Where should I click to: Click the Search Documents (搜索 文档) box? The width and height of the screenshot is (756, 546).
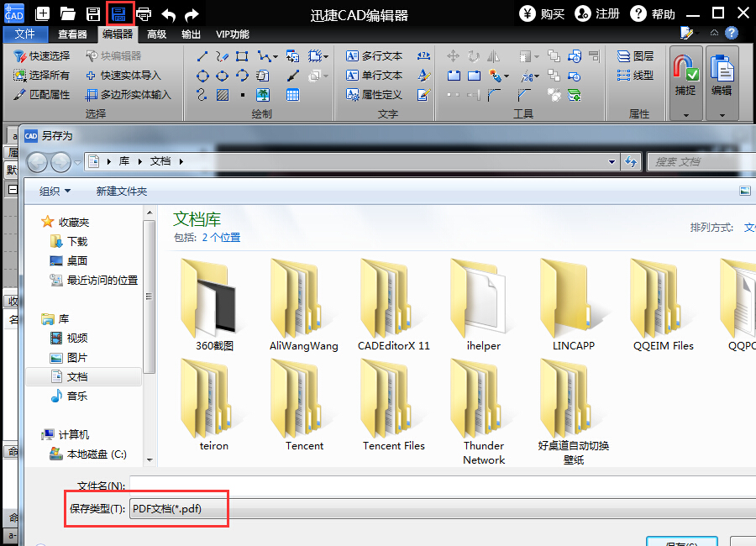click(701, 162)
